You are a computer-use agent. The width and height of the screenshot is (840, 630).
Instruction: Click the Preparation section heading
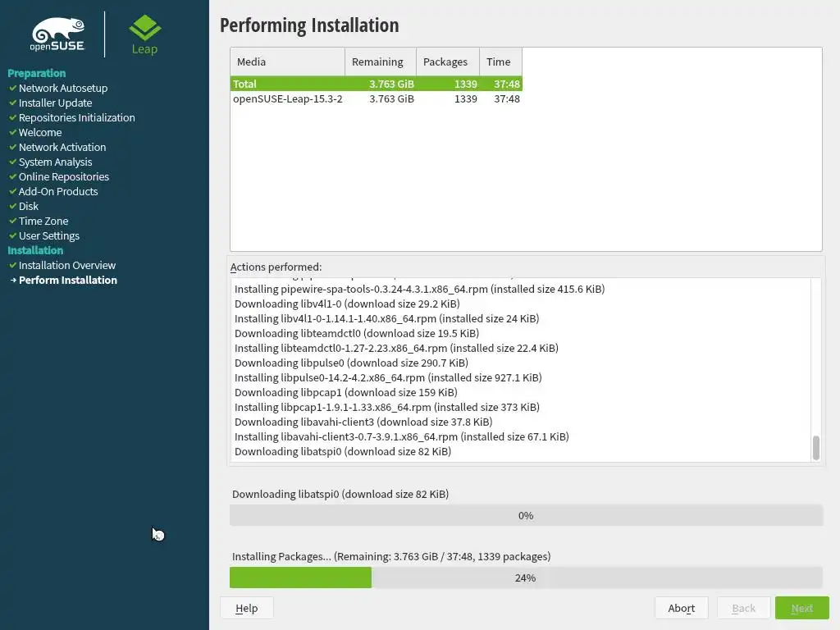pos(36,73)
